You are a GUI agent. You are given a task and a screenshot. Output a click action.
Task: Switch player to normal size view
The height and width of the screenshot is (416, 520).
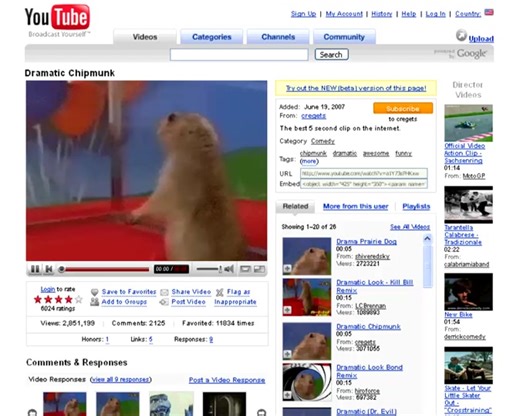click(x=245, y=269)
